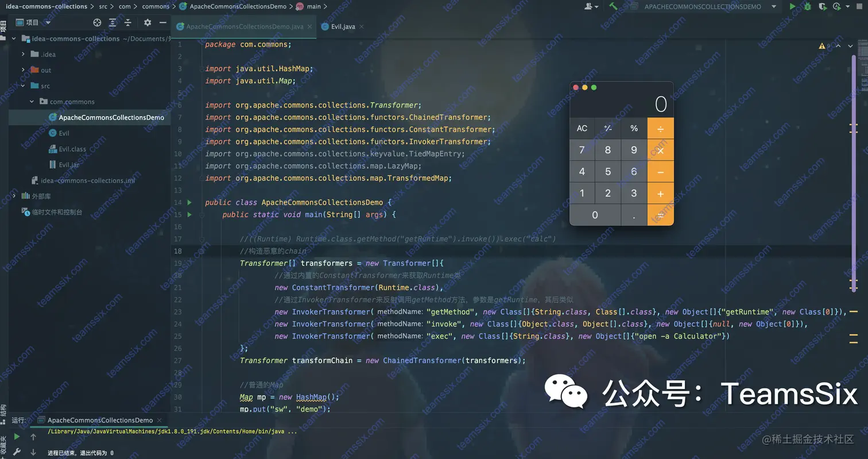Start debugging with the bug icon
Viewport: 868px width, 459px height.
coord(807,6)
